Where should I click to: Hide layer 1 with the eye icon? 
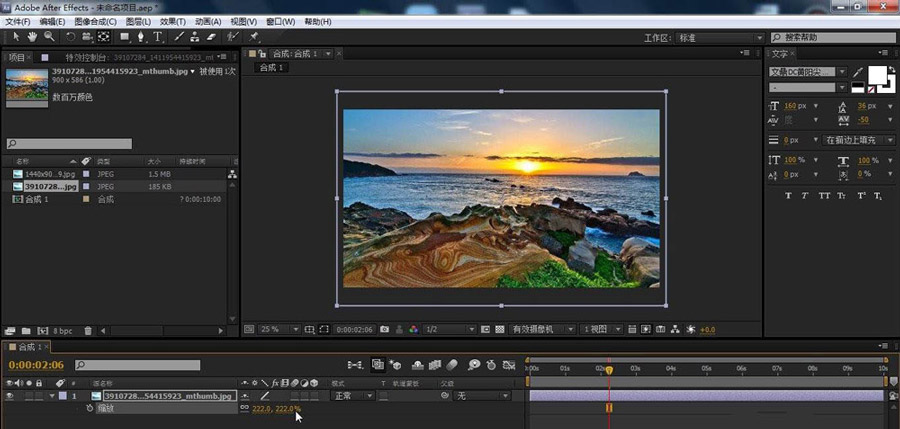click(10, 396)
